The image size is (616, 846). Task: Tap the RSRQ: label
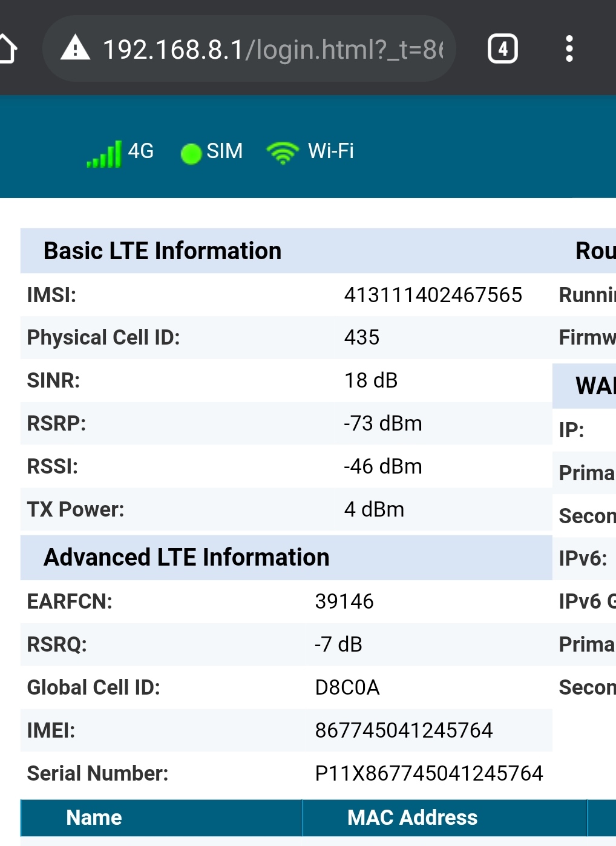click(57, 644)
